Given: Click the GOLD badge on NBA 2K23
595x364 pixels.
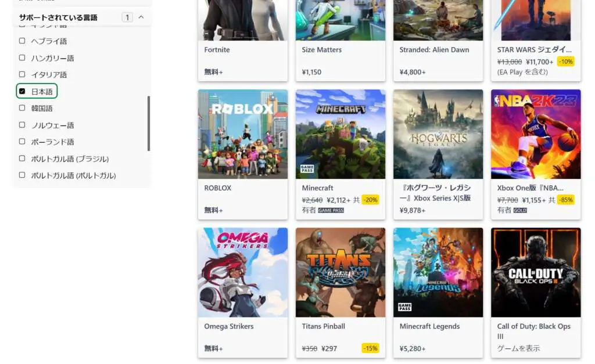Looking at the screenshot, I should click(x=520, y=210).
